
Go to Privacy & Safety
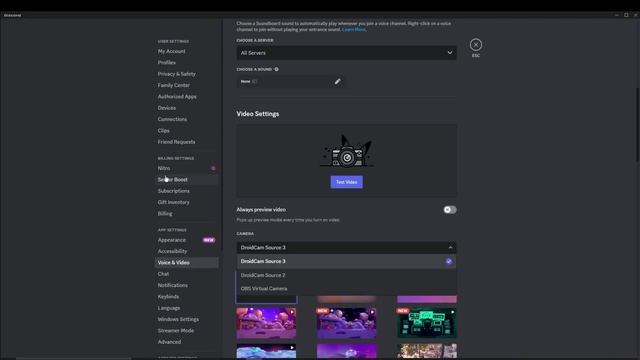click(177, 74)
